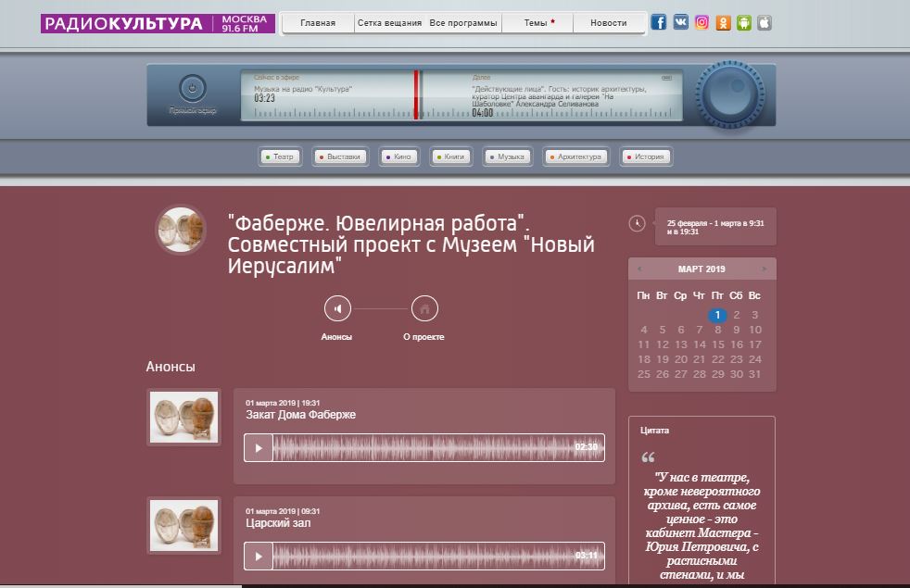Play the Царский зал recording

259,557
